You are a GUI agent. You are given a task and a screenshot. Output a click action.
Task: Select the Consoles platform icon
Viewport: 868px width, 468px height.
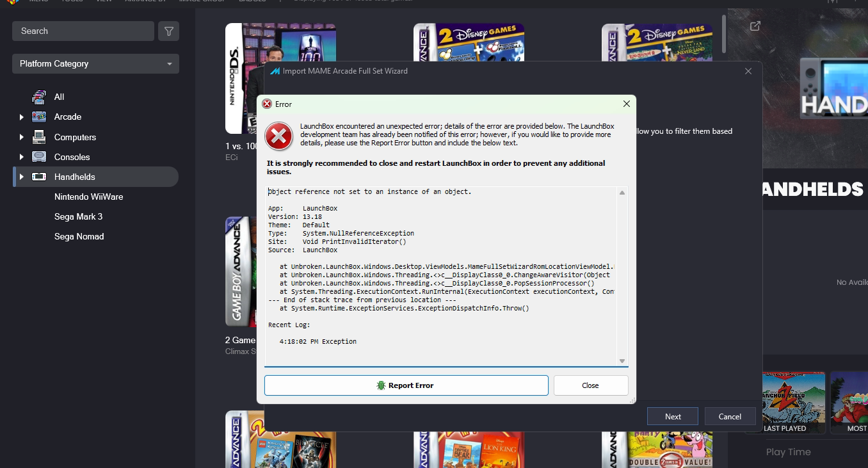[x=39, y=157]
